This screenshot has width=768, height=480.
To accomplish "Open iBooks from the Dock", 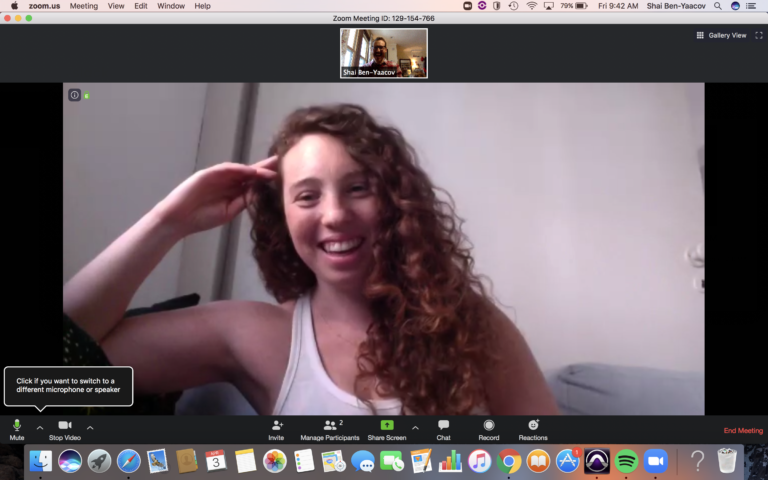I will click(538, 461).
